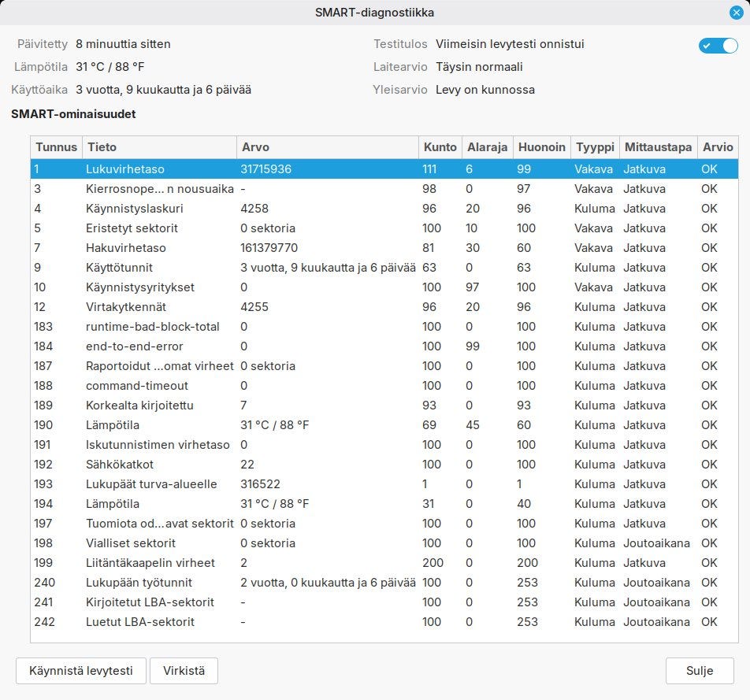Sort by the Tieto column header
Image resolution: width=750 pixels, height=700 pixels.
[x=159, y=147]
